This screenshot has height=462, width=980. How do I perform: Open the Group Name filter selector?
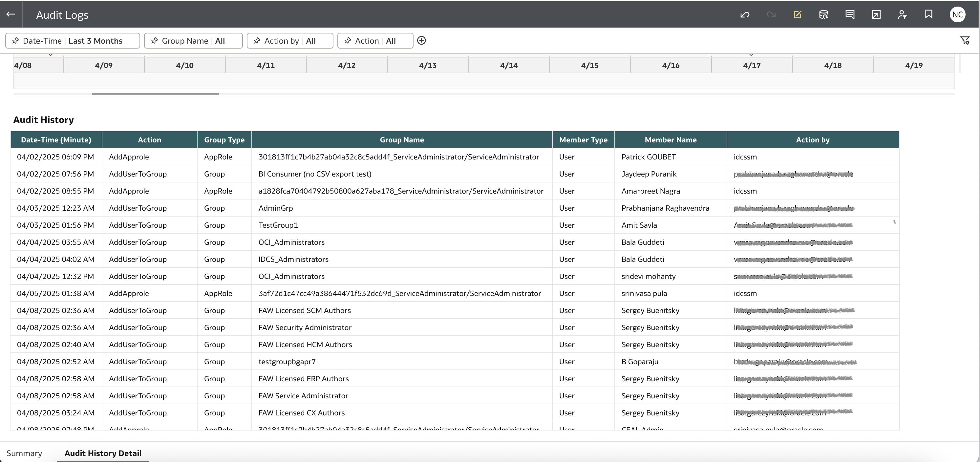(x=221, y=40)
